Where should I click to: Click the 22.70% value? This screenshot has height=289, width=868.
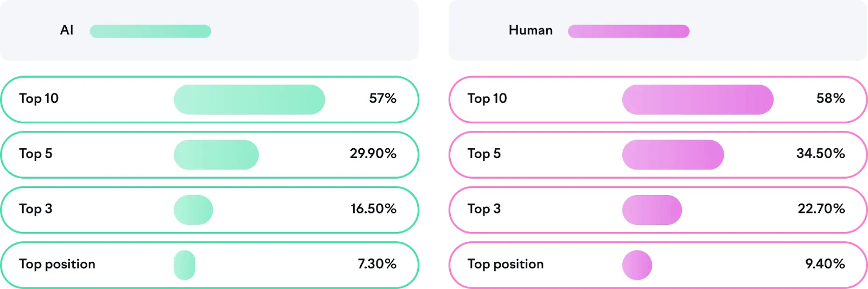[821, 209]
